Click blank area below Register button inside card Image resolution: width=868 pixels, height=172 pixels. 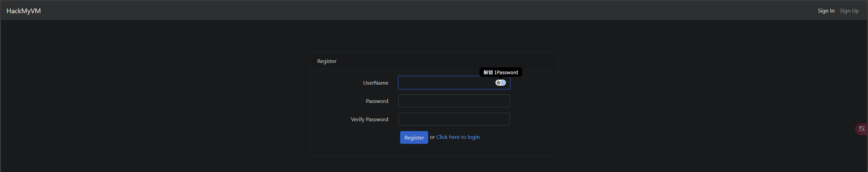[x=434, y=150]
